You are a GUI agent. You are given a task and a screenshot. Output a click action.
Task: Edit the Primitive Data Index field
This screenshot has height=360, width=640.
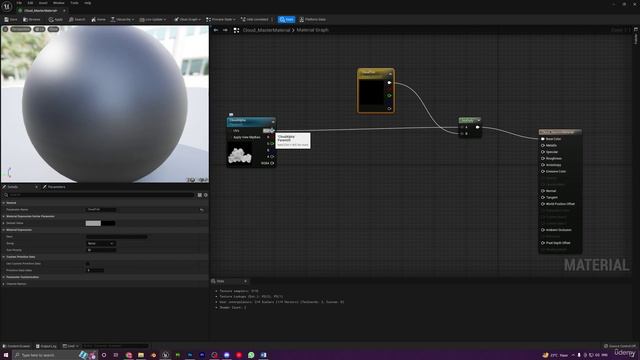pos(95,270)
